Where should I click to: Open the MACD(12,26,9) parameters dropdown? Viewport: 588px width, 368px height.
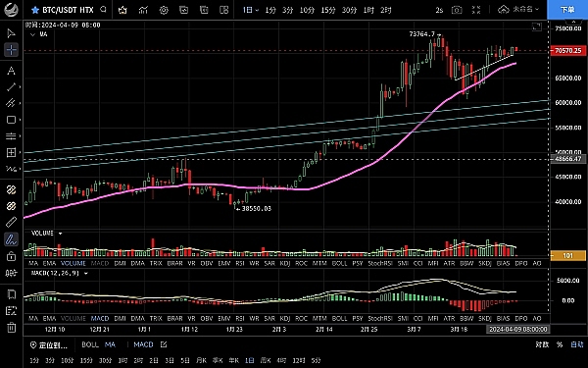coord(86,274)
